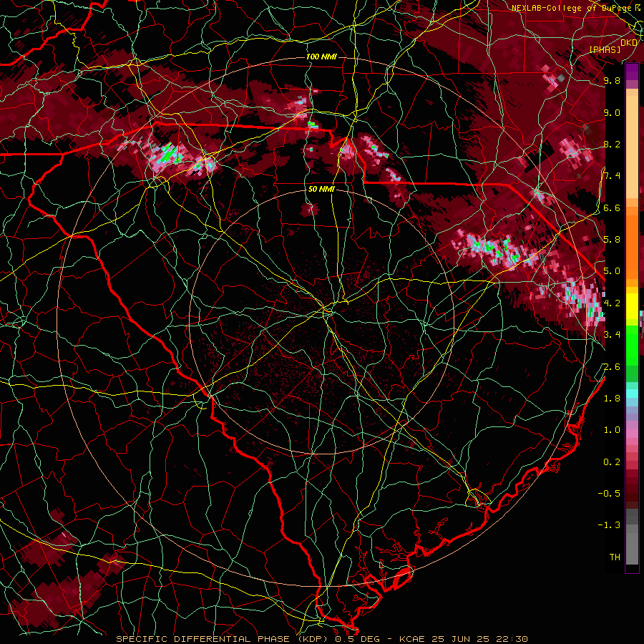
Task: Click the 0.2 value on the color scale
Action: 612,462
